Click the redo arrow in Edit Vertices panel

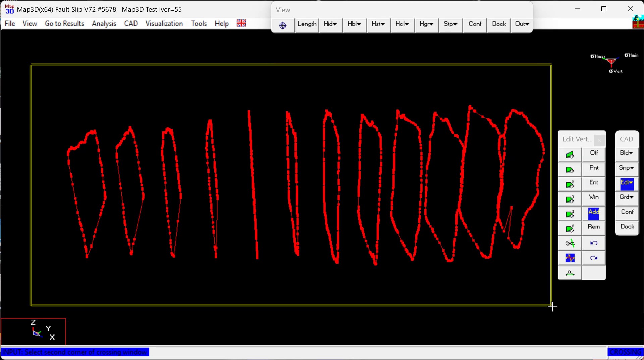[x=593, y=258]
